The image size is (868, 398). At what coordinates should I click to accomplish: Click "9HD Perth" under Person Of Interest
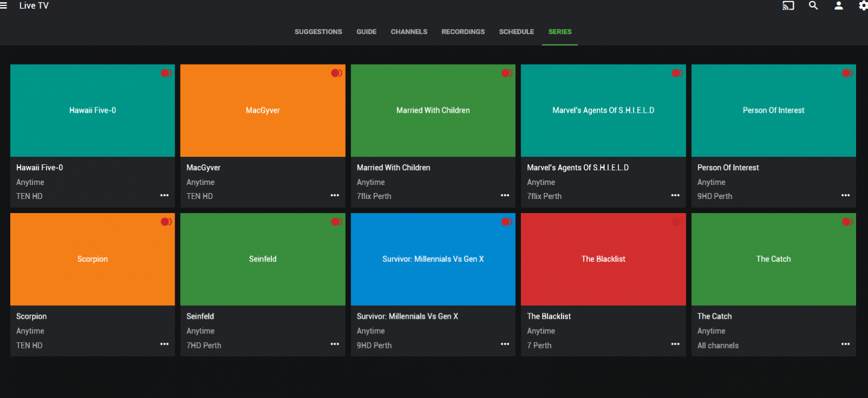click(714, 196)
